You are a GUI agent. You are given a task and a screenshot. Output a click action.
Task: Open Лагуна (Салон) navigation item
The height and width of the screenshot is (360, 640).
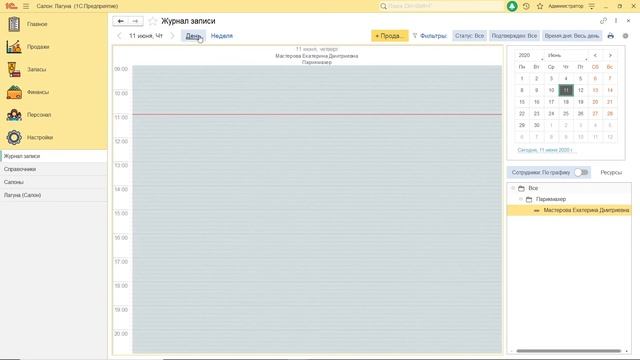pyautogui.click(x=53, y=196)
